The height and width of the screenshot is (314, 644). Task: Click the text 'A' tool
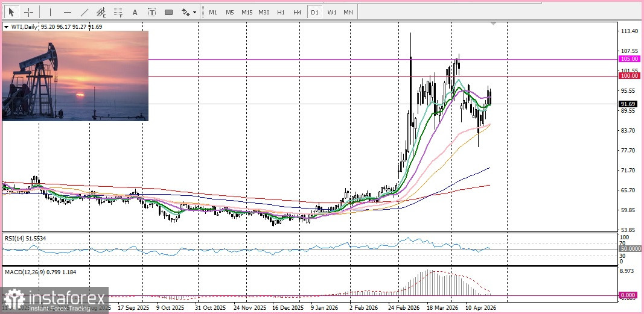tap(135, 12)
